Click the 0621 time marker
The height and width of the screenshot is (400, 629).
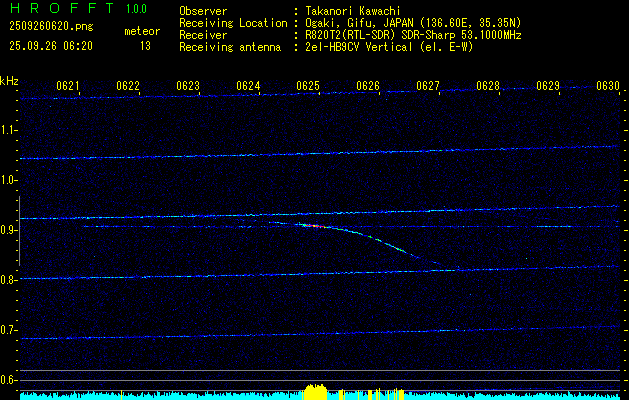click(68, 86)
